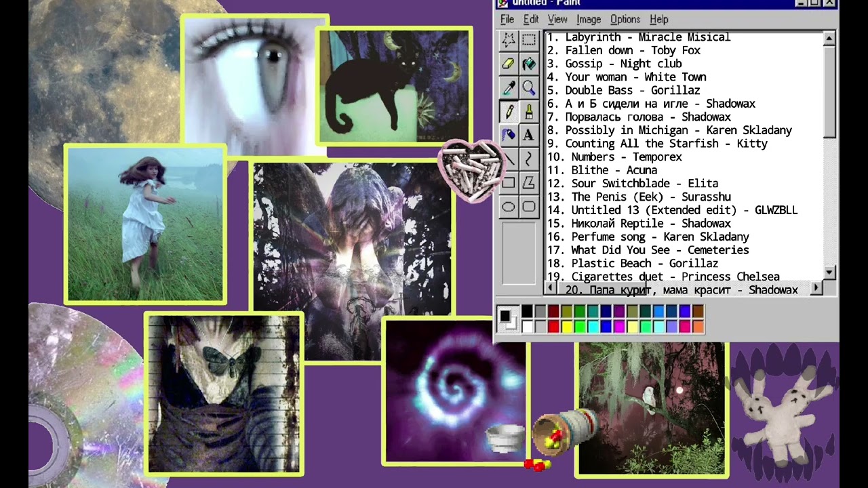Choose the dark purple palette color
Image resolution: width=868 pixels, height=488 pixels.
[619, 311]
